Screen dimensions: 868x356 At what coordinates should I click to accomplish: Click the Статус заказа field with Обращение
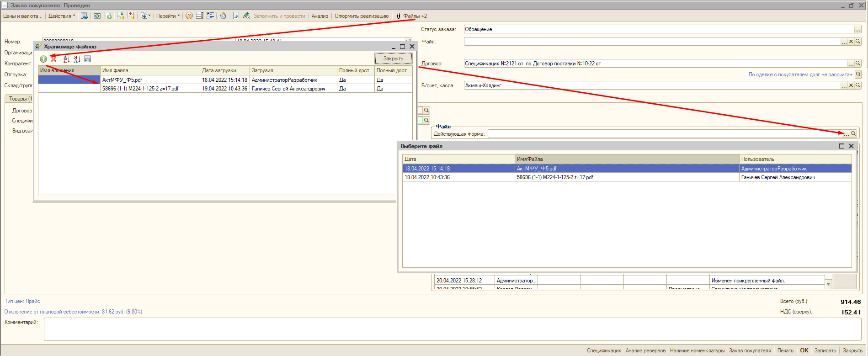click(659, 29)
